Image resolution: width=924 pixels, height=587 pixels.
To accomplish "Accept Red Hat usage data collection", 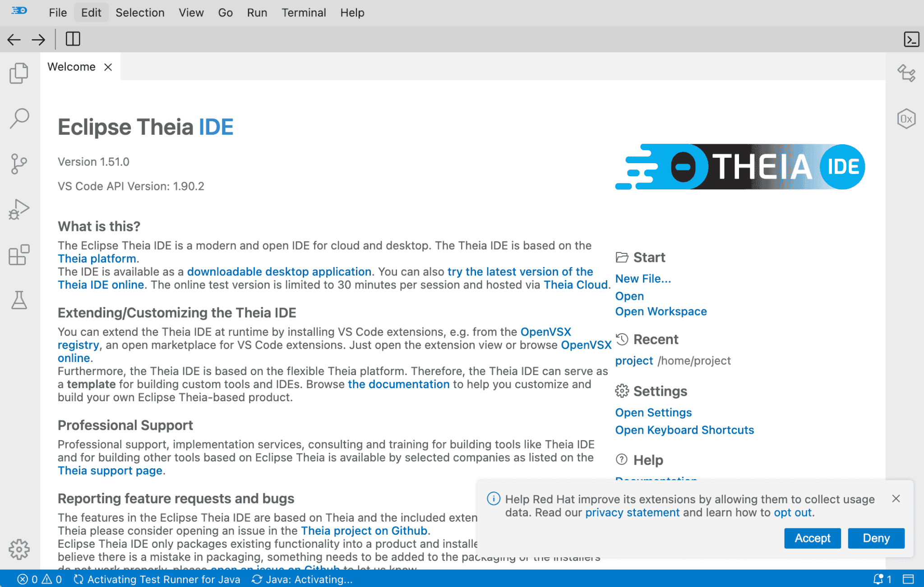I will coord(812,538).
